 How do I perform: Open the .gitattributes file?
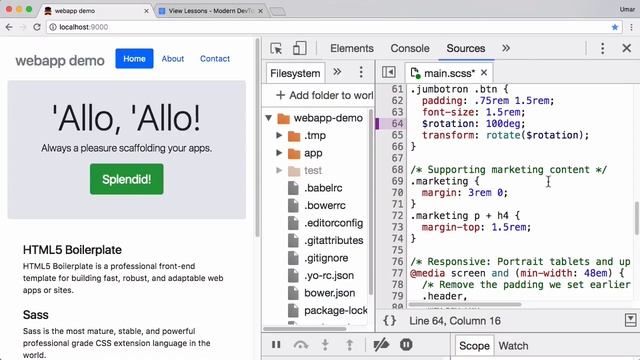333,240
